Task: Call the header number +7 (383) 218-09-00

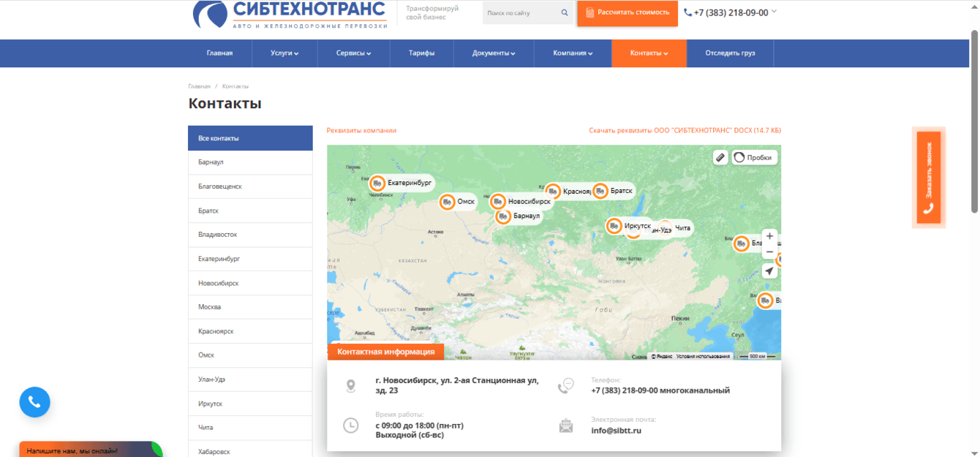Action: point(730,12)
